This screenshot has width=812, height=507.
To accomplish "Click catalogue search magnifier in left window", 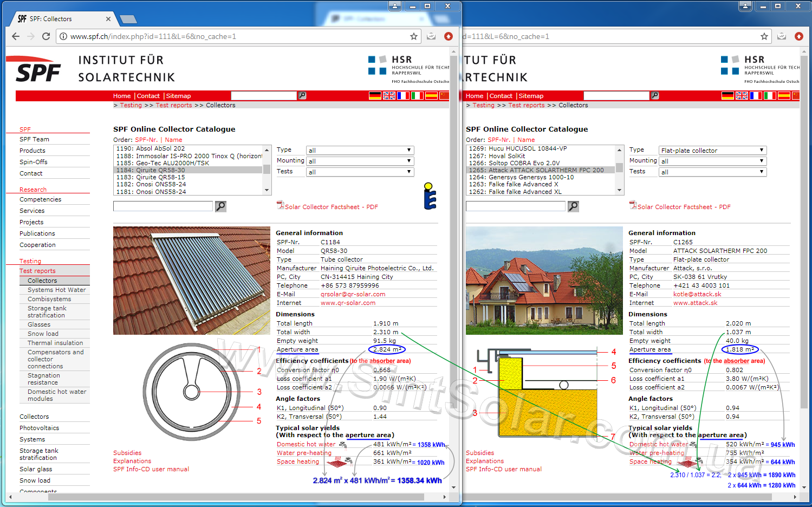I will (220, 206).
